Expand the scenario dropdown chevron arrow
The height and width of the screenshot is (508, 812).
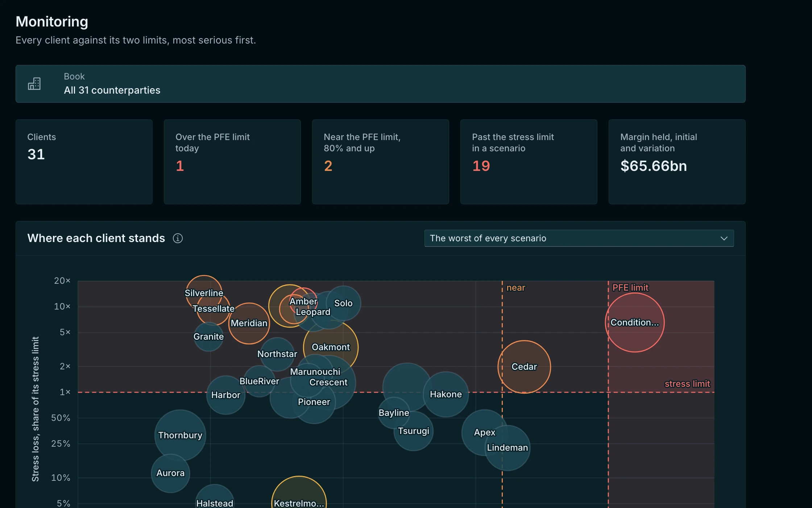pyautogui.click(x=724, y=238)
